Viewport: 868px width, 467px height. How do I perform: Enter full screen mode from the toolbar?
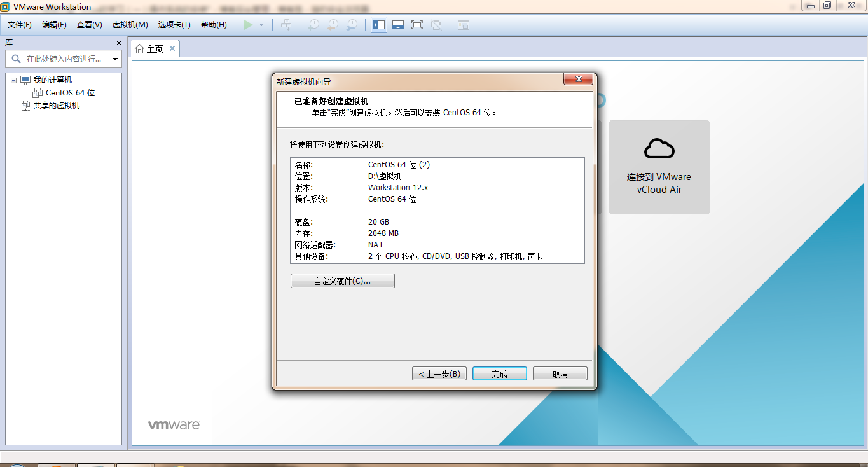417,25
